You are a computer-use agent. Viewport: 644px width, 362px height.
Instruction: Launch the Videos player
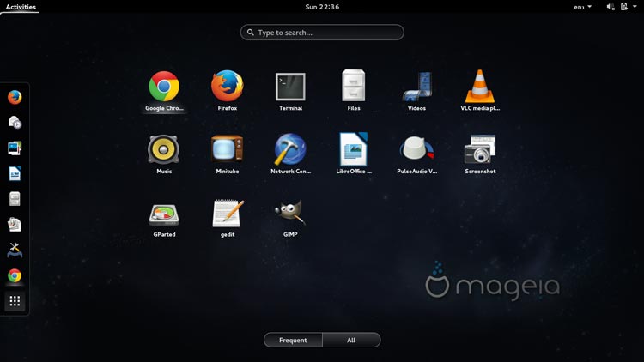point(416,91)
